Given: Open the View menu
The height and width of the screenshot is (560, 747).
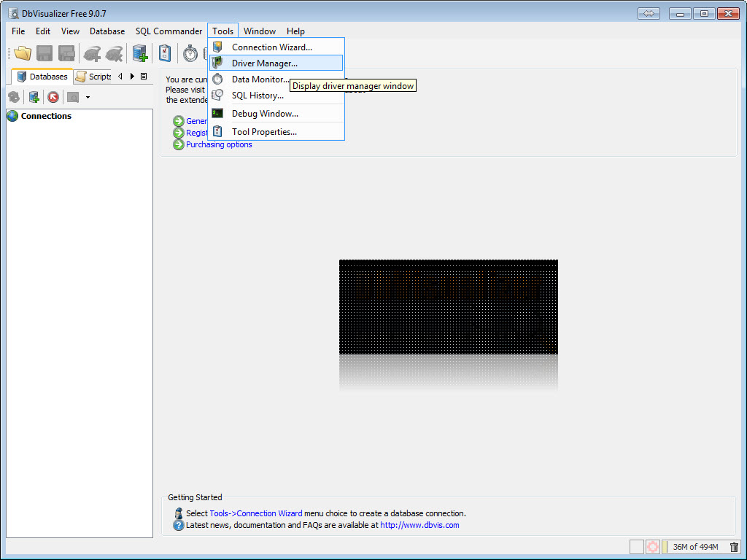Looking at the screenshot, I should click(x=70, y=31).
